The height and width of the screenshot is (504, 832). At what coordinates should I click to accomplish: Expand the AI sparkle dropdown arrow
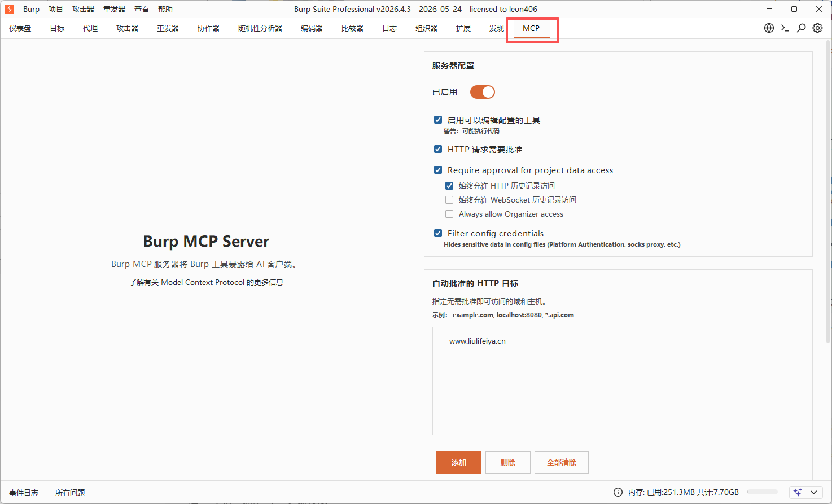click(x=813, y=492)
